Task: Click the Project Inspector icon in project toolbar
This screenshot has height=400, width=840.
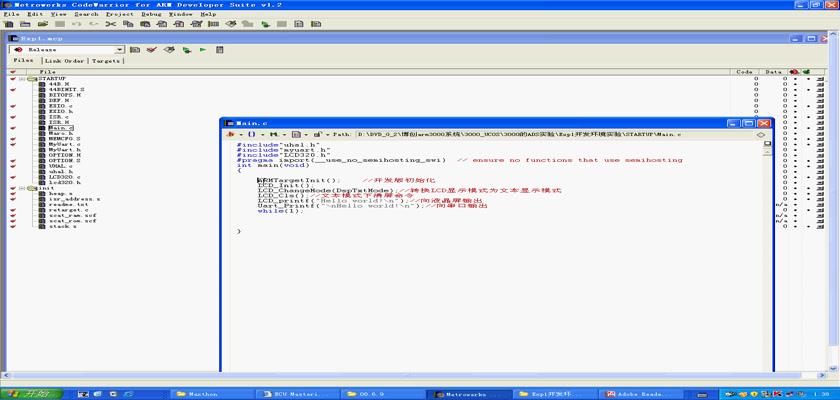Action: 220,50
